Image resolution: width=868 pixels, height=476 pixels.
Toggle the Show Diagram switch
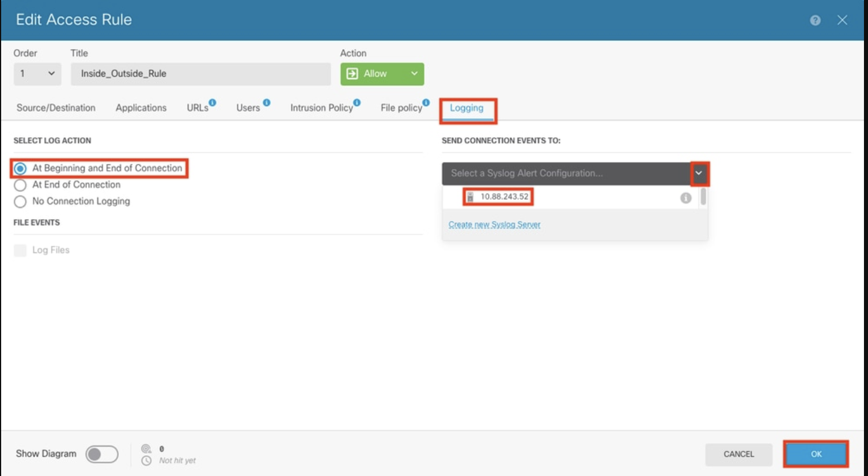(x=102, y=454)
